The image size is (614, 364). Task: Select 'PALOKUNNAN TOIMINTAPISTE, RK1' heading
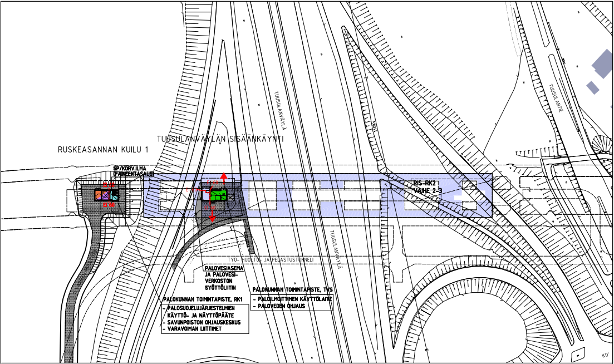click(x=203, y=299)
